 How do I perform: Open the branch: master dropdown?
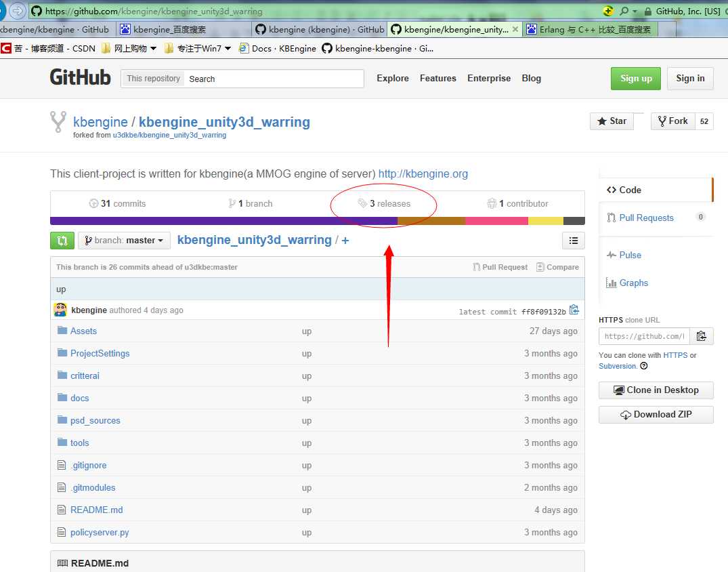[124, 241]
